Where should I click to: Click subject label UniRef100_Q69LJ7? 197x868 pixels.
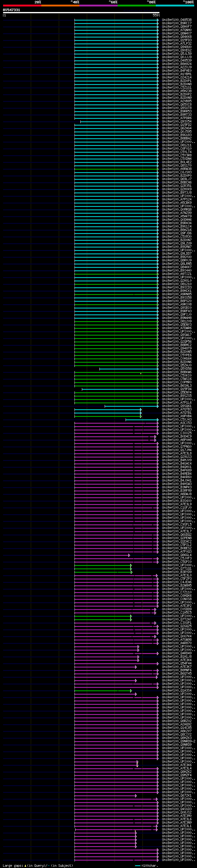(177, 179)
